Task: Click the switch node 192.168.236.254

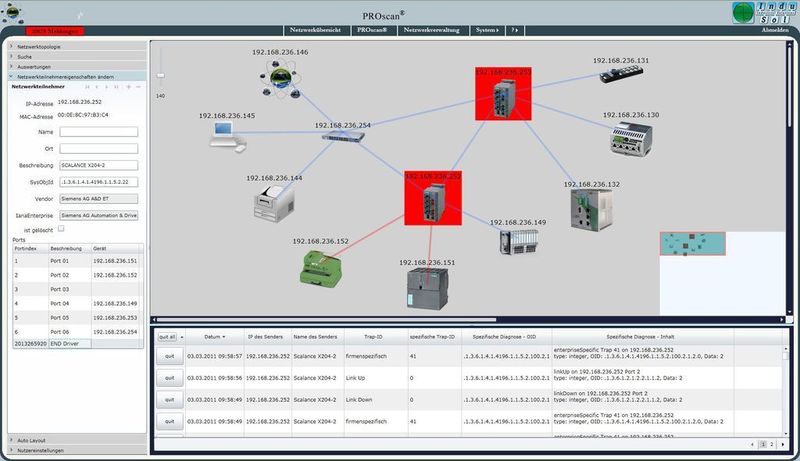Action: pos(343,136)
